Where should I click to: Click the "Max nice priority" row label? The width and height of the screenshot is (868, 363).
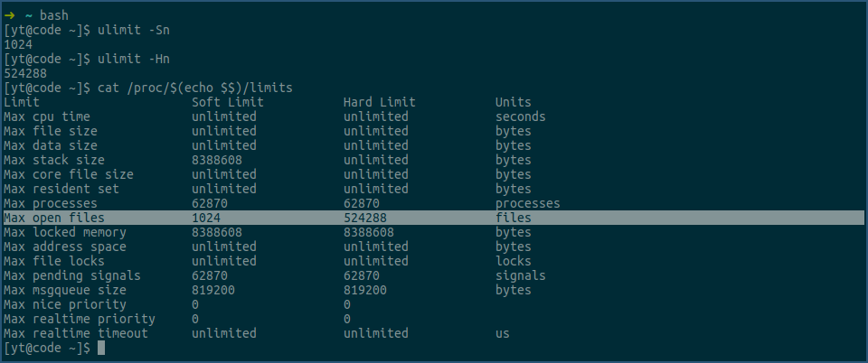pos(65,304)
